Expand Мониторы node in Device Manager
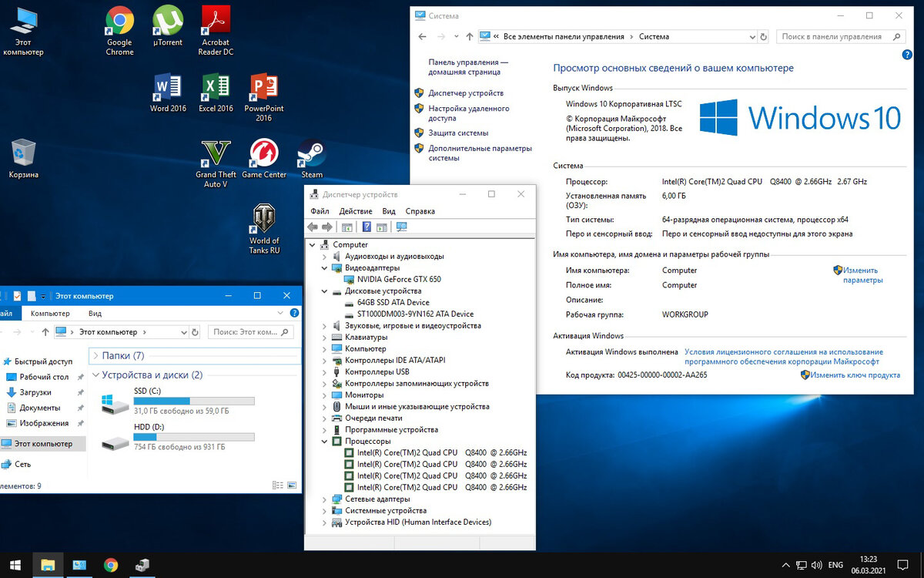This screenshot has width=924, height=578. (324, 395)
